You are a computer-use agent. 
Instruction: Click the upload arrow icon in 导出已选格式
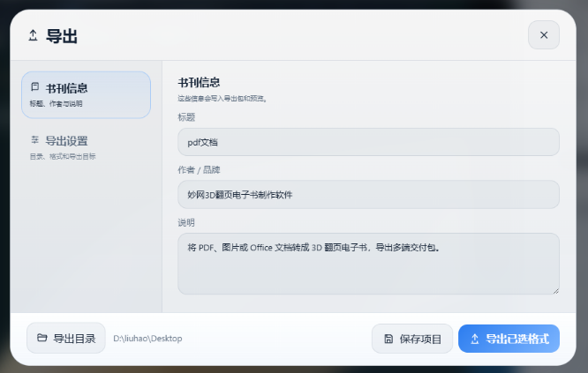point(475,339)
